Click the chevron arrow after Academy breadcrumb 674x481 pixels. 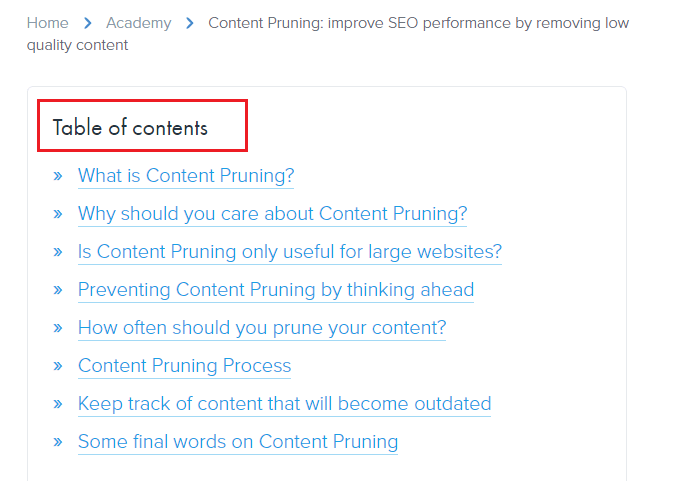click(x=190, y=22)
